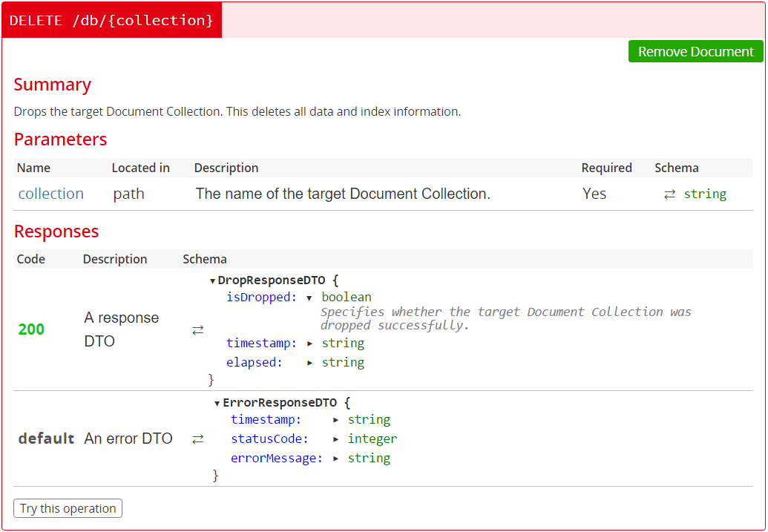Click the Summary heading

(x=53, y=85)
